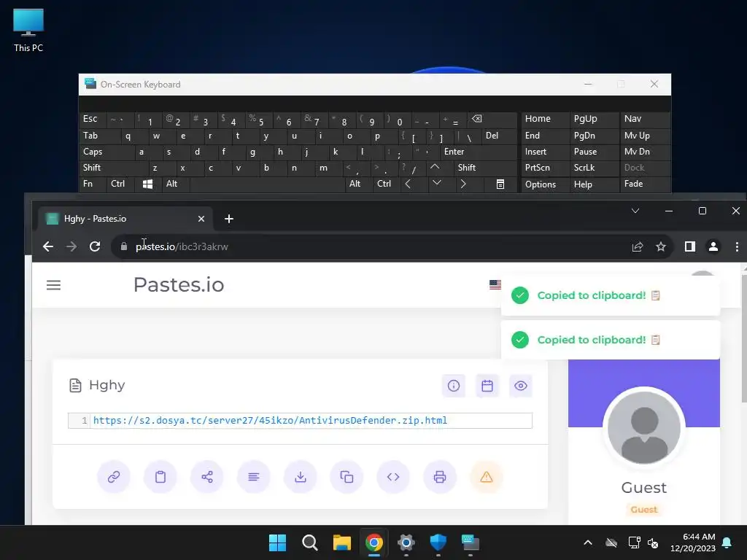Close the Hghy - Pastes.io tab

tap(201, 219)
